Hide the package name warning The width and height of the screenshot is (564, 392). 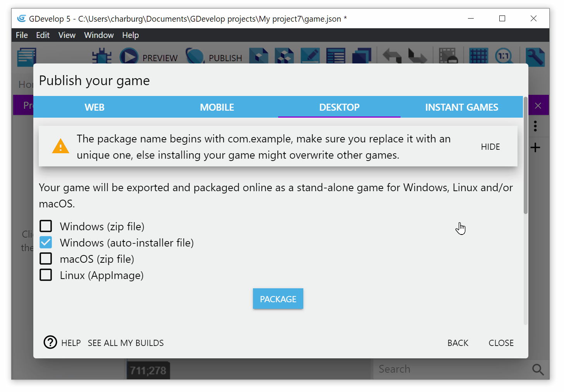click(490, 147)
